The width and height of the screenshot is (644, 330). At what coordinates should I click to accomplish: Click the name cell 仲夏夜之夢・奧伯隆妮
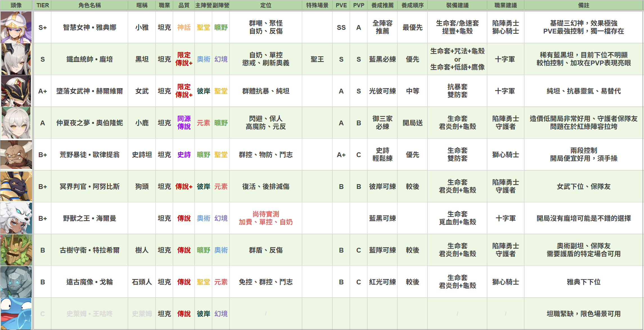[x=89, y=123]
